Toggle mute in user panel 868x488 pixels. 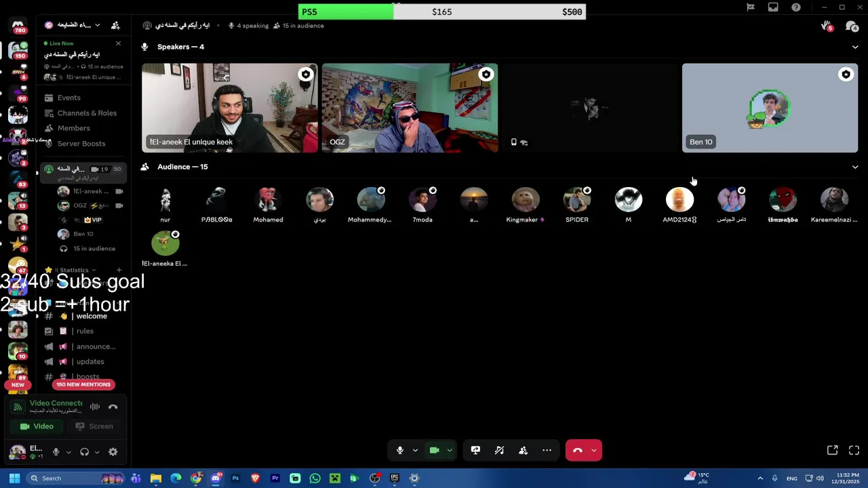point(56,452)
